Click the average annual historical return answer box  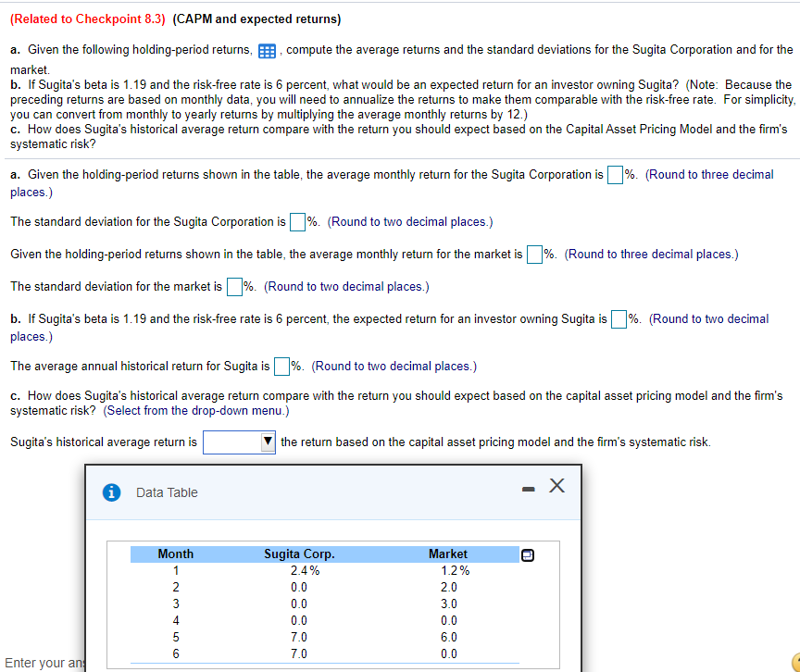281,366
